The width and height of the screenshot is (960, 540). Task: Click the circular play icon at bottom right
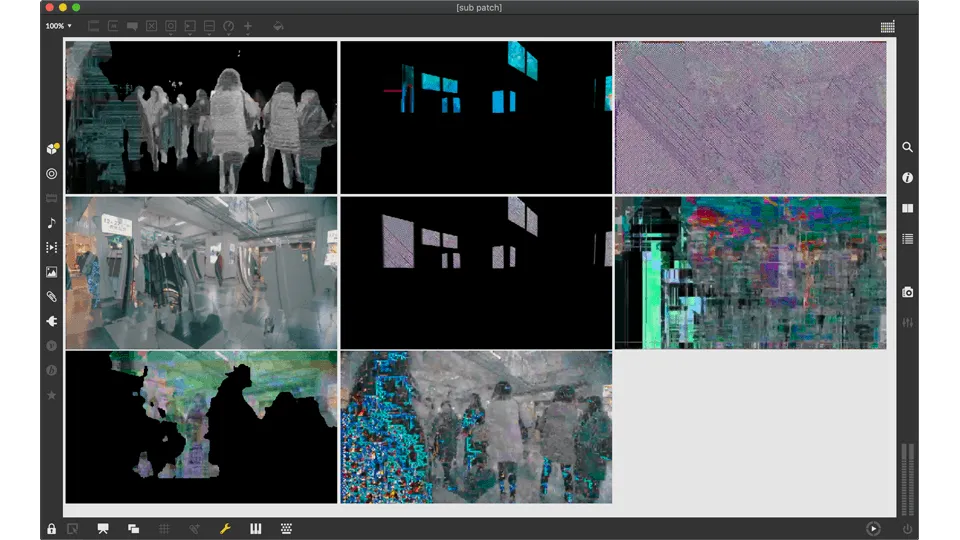874,528
